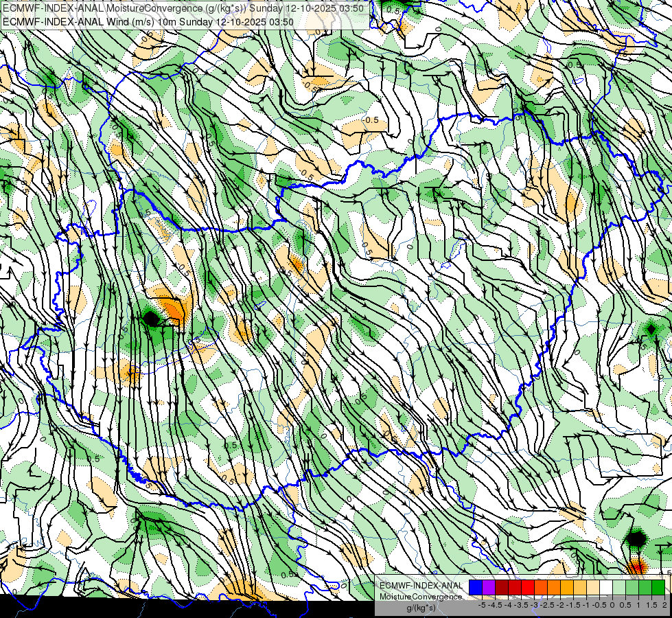Image resolution: width=672 pixels, height=618 pixels.
Task: Click the legend tick label -1.5
Action: click(x=573, y=605)
